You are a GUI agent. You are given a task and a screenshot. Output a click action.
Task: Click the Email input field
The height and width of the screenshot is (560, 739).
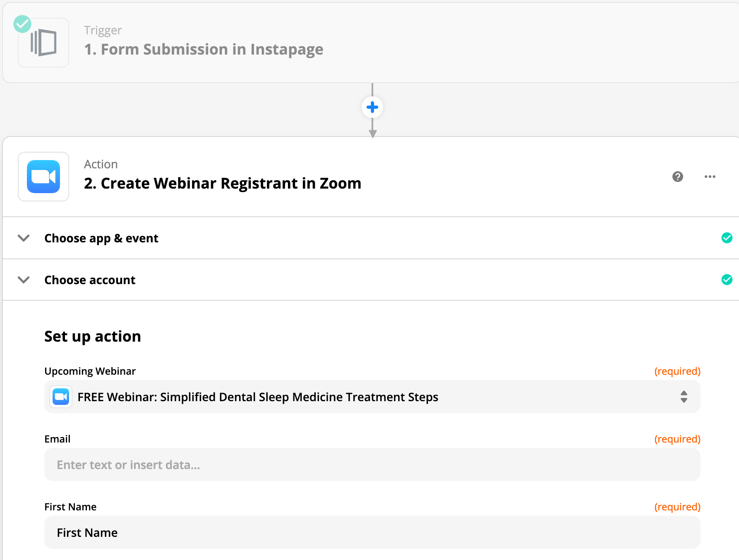pyautogui.click(x=372, y=464)
